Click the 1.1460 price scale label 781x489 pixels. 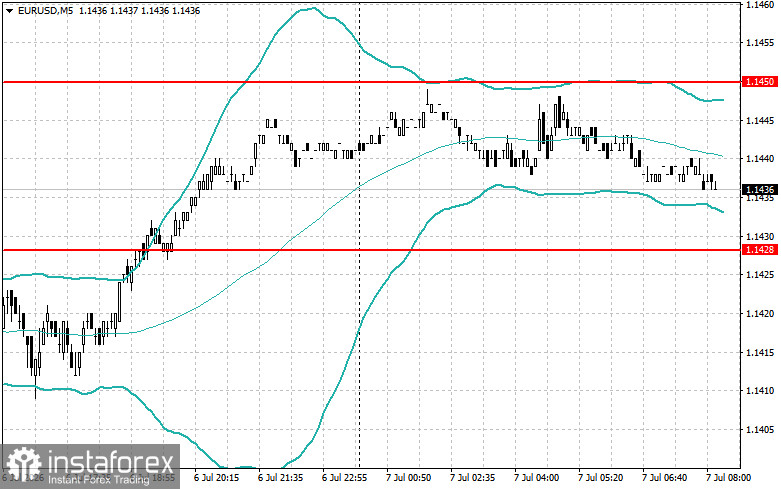759,4
